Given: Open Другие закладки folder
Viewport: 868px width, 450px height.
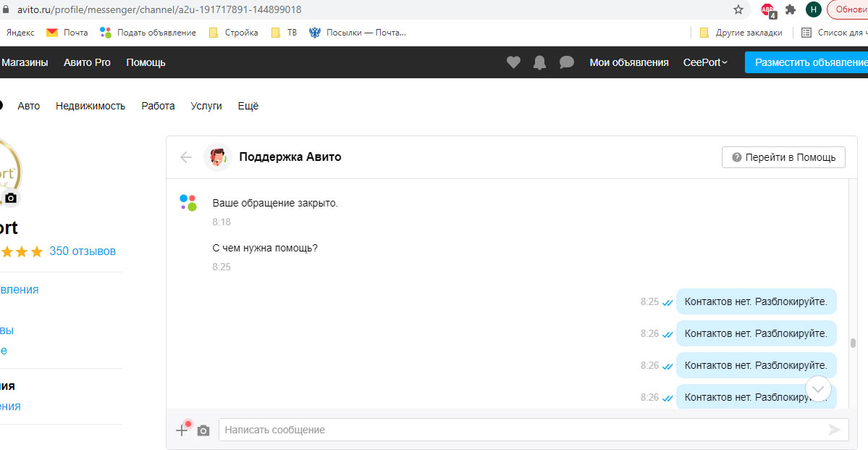Looking at the screenshot, I should click(x=741, y=33).
